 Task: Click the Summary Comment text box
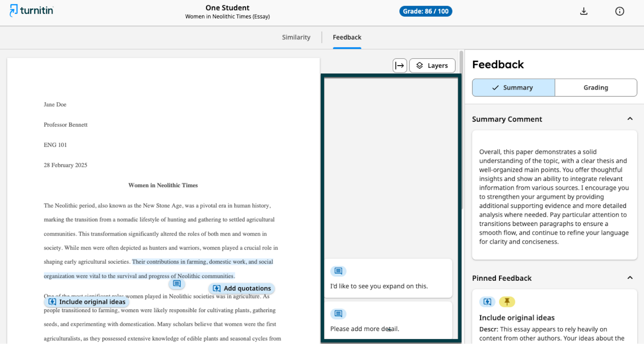(554, 195)
